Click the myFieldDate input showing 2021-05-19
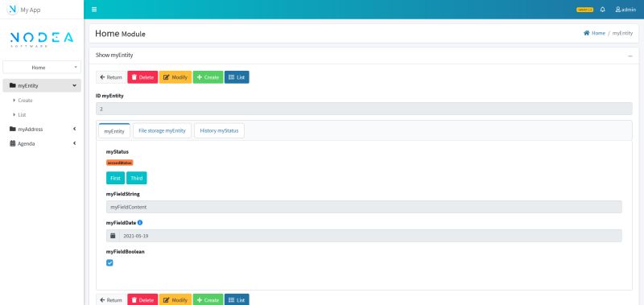 point(370,236)
